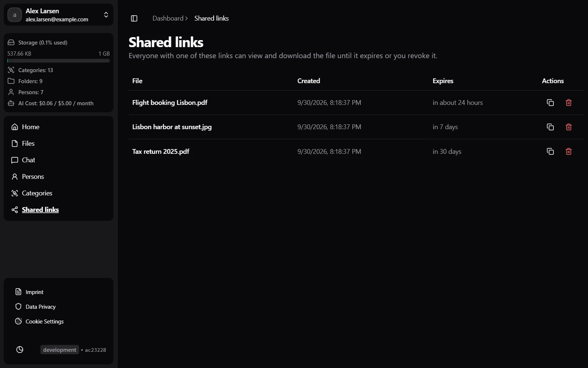Click the development environment badge
The width and height of the screenshot is (588, 368).
point(60,350)
